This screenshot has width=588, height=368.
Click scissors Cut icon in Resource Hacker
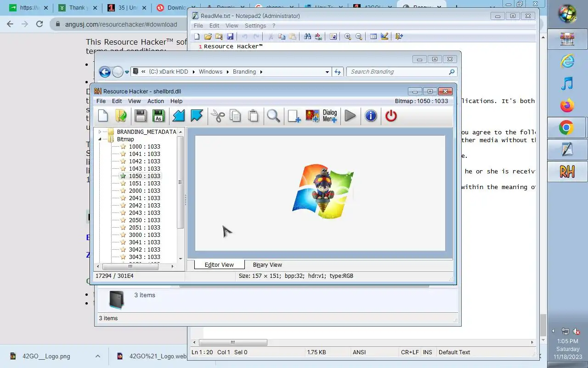pyautogui.click(x=217, y=116)
